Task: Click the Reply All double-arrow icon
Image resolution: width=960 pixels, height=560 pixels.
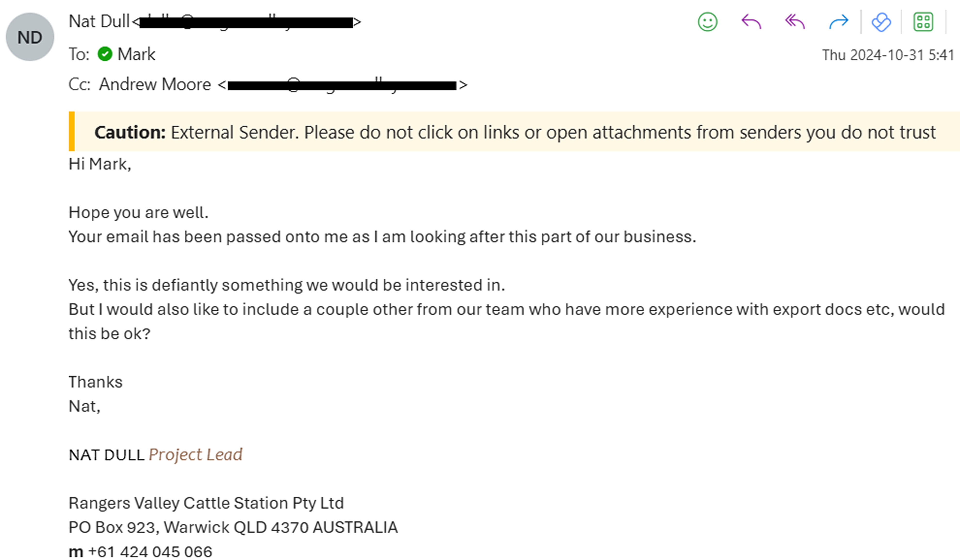Action: (795, 22)
